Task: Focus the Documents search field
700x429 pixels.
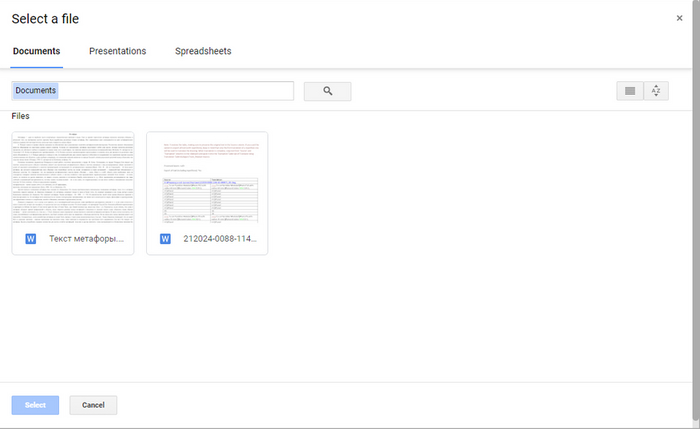Action: 153,91
